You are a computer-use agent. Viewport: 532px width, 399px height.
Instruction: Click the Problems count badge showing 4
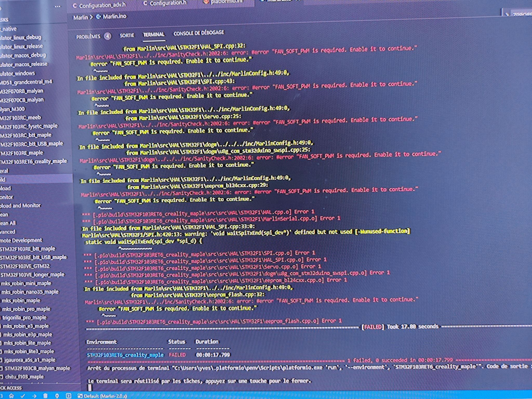point(108,36)
